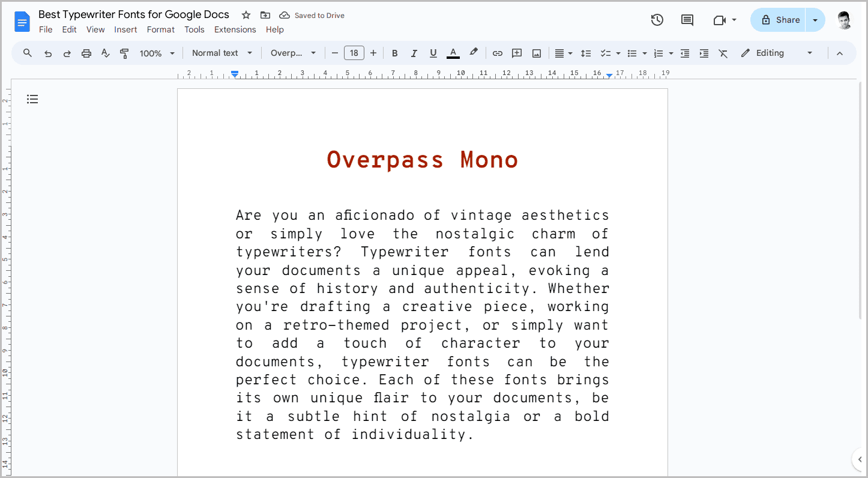
Task: Click the right indent ruler marker
Action: [609, 75]
